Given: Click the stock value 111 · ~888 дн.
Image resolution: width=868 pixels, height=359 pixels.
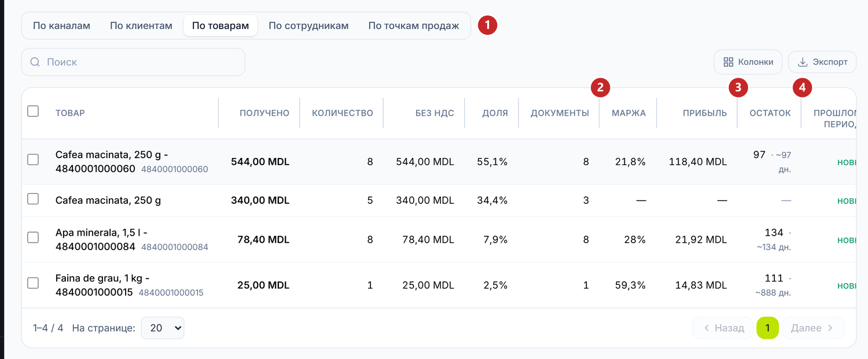Looking at the screenshot, I should pyautogui.click(x=774, y=285).
